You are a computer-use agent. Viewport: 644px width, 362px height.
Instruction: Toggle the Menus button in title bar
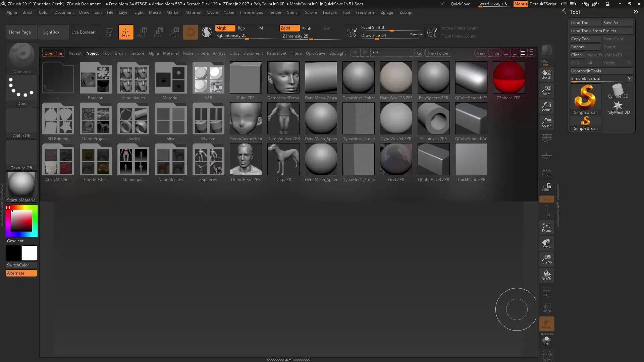point(520,4)
